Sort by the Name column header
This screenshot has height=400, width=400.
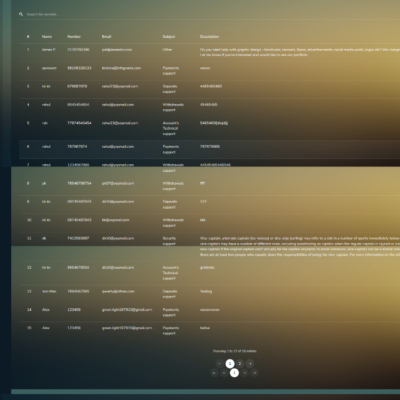(x=47, y=37)
